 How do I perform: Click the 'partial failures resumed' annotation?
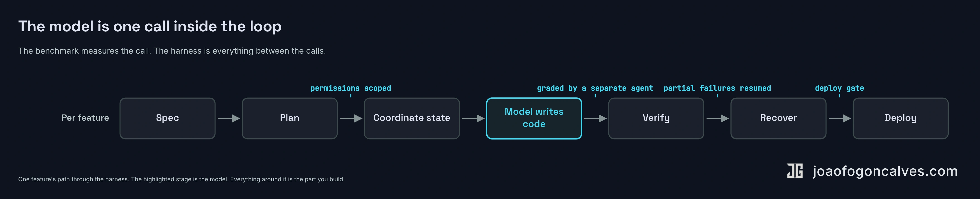(717, 88)
